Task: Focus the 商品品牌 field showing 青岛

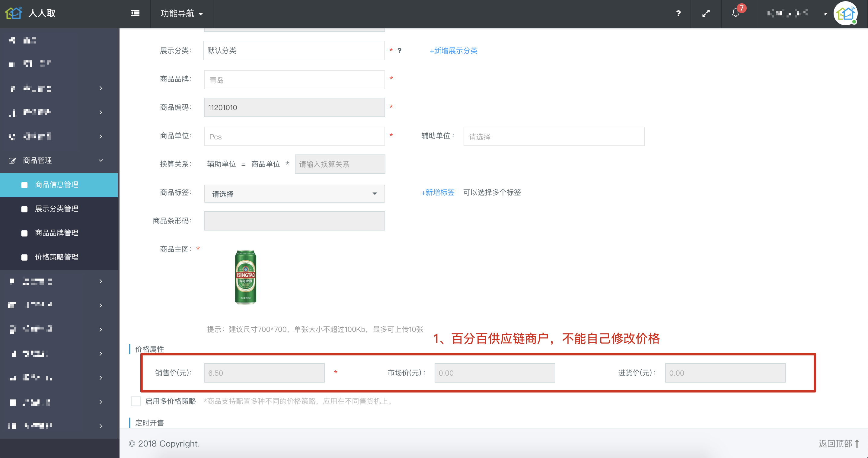Action: pos(294,80)
